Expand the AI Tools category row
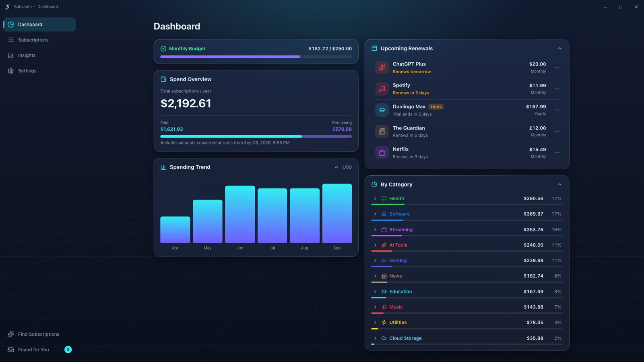The height and width of the screenshot is (362, 644). click(x=375, y=245)
